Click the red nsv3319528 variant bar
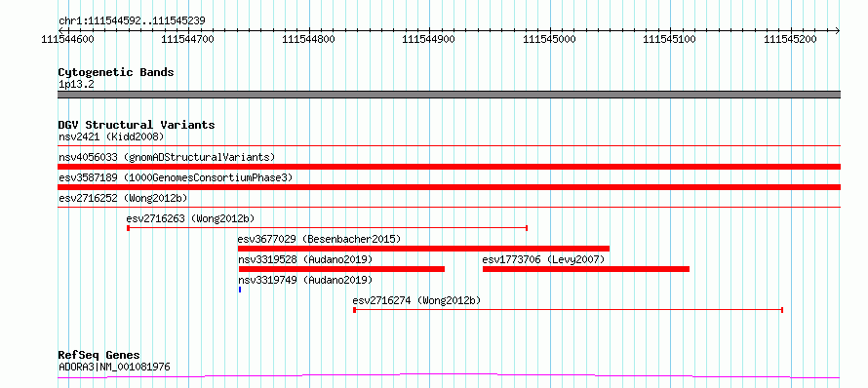Viewport: 868px width, 388px height. [x=341, y=269]
